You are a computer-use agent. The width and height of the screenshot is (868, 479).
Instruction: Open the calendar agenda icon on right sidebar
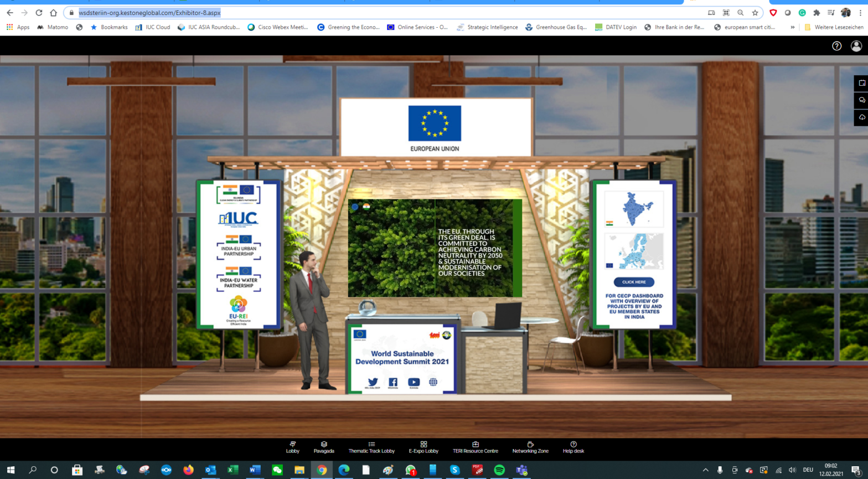(861, 83)
